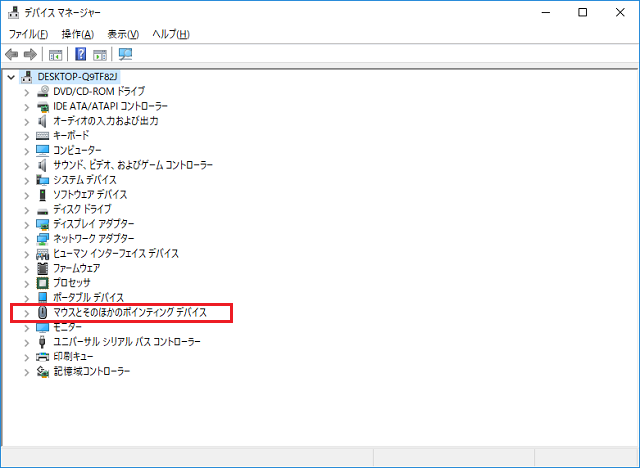This screenshot has height=468, width=640.
Task: Close the デバイス マネージャー window
Action: [620, 13]
